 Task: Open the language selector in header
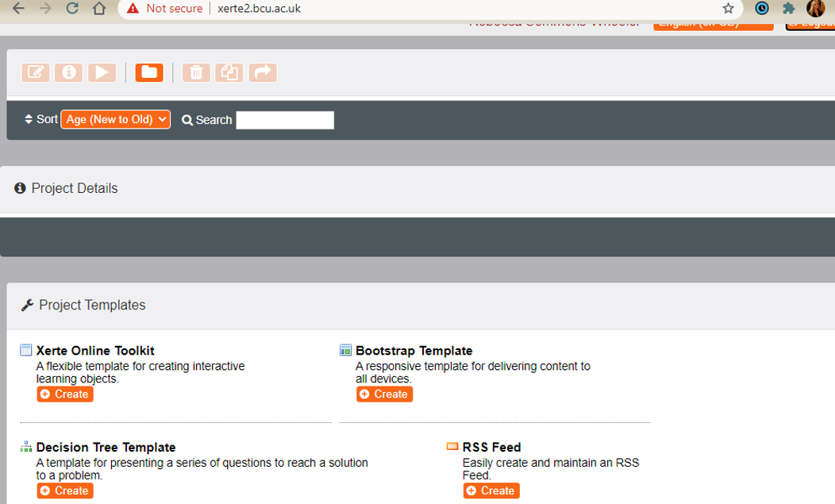click(x=713, y=25)
